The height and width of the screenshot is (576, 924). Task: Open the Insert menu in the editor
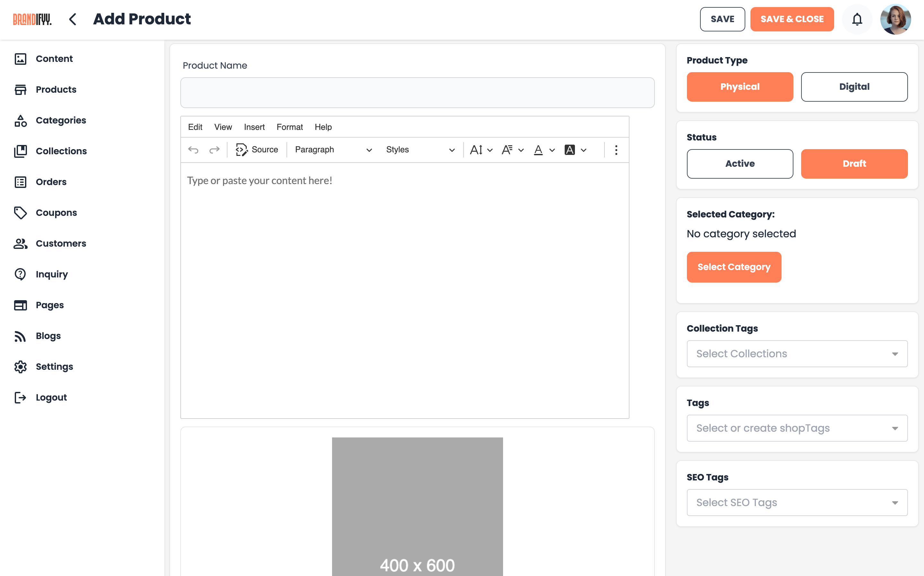click(x=254, y=127)
